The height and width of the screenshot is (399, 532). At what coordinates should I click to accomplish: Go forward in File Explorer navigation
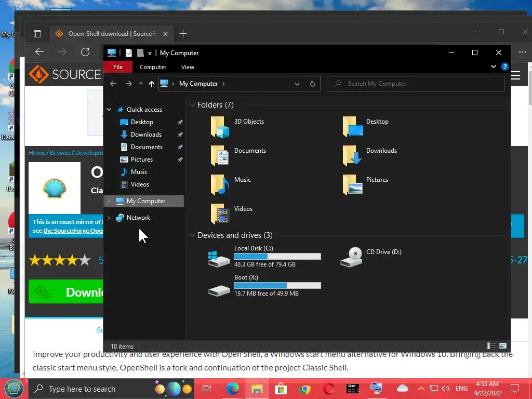[129, 84]
